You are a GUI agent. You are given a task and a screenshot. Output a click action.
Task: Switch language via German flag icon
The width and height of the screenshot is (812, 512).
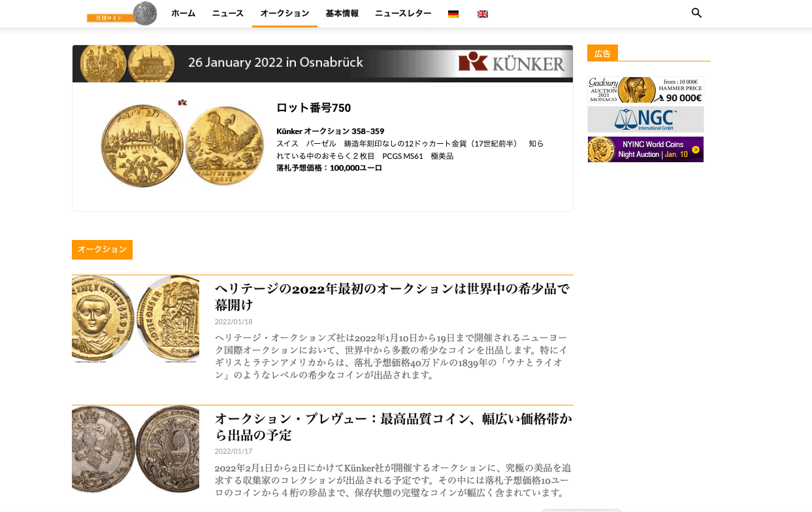(x=453, y=14)
